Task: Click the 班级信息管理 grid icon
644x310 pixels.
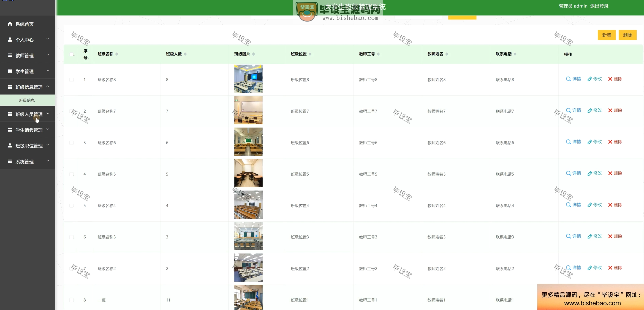Action: (10, 87)
